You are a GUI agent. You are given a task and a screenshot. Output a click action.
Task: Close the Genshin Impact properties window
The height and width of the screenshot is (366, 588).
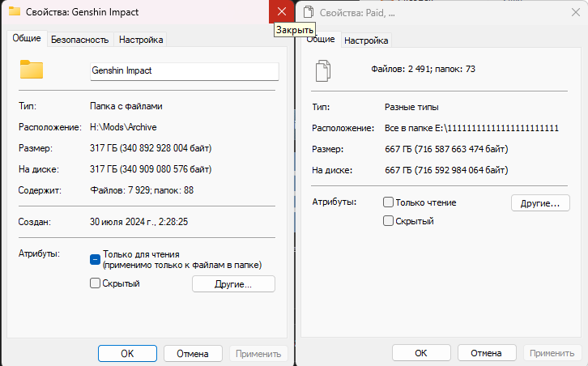(282, 12)
